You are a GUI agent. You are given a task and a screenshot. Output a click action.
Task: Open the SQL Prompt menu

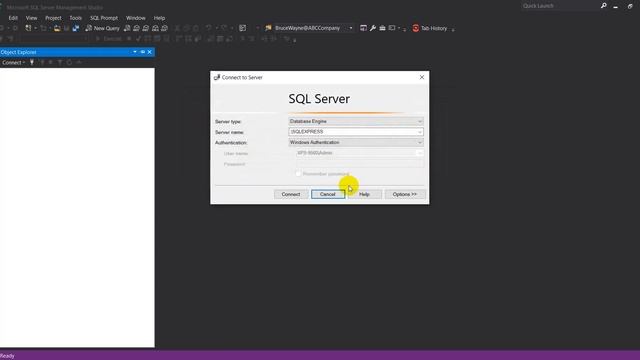pos(104,18)
